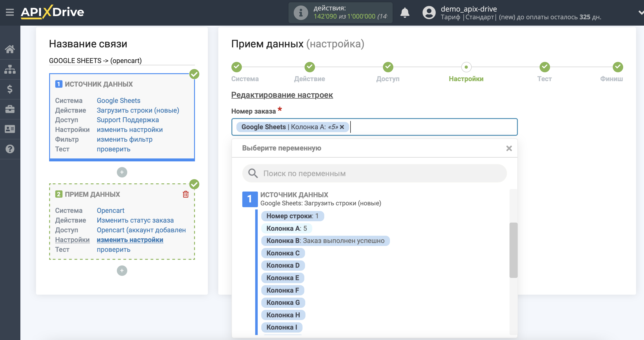644x340 pixels.
Task: Click изменить настройки in data receiver
Action: 130,240
